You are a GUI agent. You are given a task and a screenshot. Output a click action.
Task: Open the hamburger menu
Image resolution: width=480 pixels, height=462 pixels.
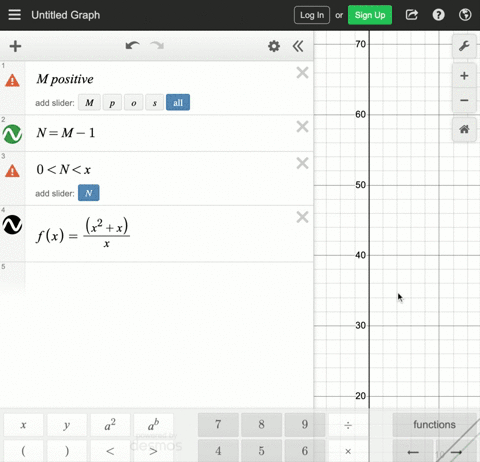[x=15, y=15]
